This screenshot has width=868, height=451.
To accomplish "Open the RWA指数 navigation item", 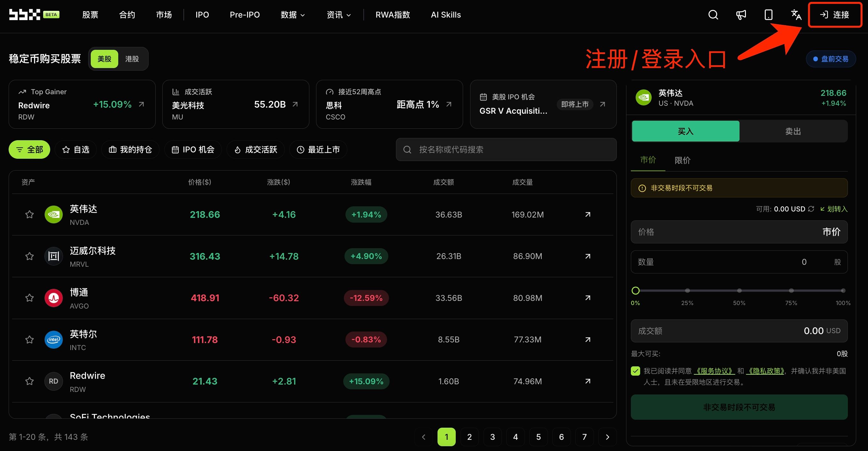I will click(392, 15).
